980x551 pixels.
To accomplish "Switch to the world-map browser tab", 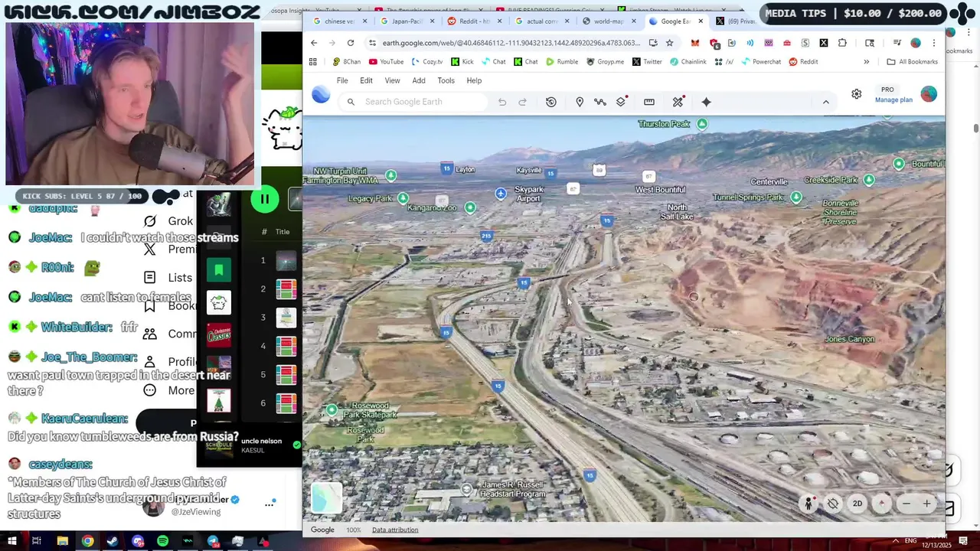I will pyautogui.click(x=609, y=21).
